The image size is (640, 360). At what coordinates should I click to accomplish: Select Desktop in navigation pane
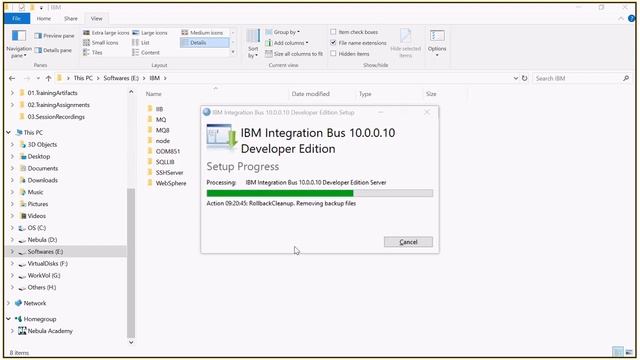(39, 156)
